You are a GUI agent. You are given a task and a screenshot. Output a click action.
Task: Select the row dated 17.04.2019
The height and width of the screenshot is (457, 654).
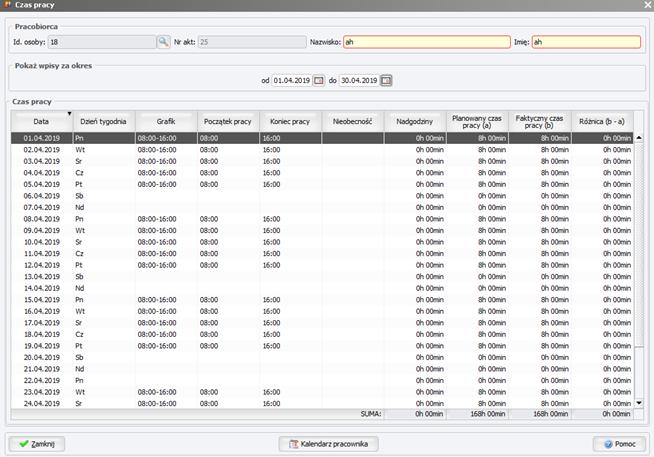[322, 323]
